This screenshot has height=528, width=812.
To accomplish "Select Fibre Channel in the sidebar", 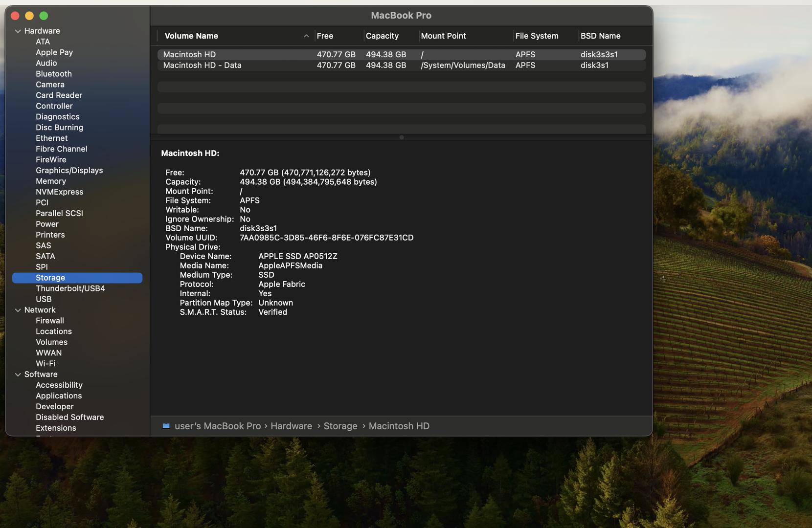I will click(62, 149).
